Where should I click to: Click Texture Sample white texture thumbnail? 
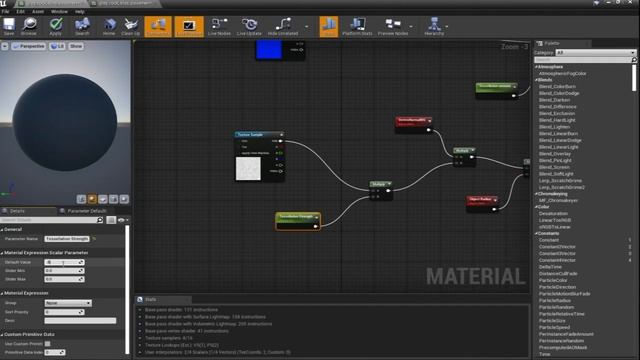point(248,169)
